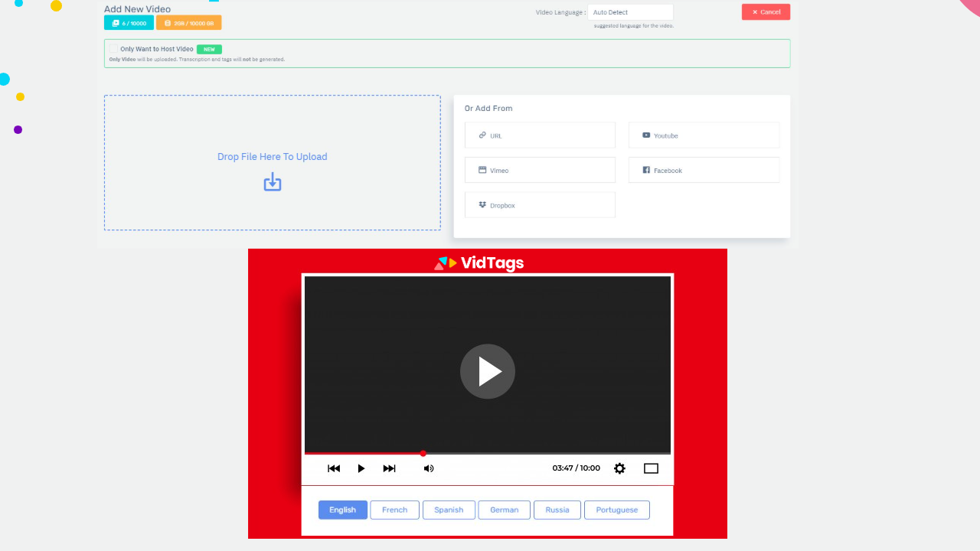Open video settings gear icon
Screen dimensions: 980x551
[x=619, y=468]
